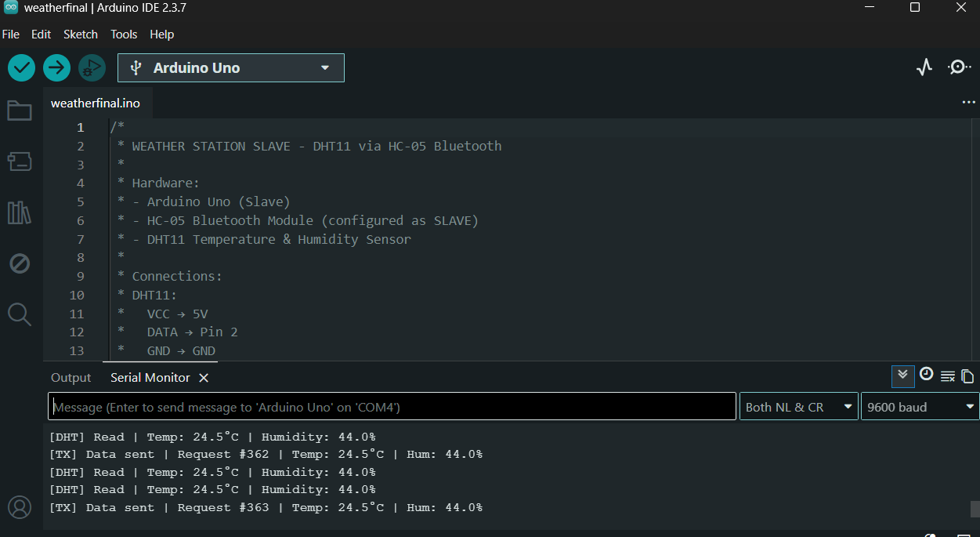Click the Verify sketch checkmark button
This screenshot has width=980, height=537.
click(22, 68)
